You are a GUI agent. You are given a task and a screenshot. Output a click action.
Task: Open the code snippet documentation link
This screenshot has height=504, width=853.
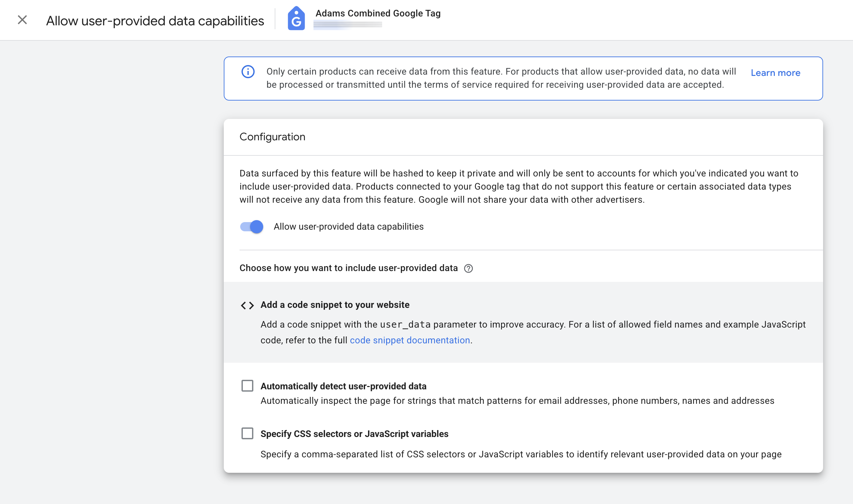click(410, 340)
